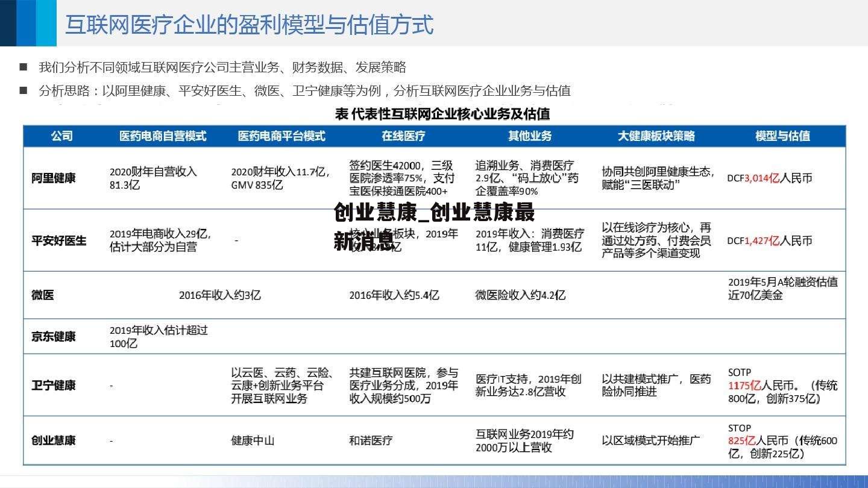Click the STOP "825亿人民币" valuation cell
868x488 pixels.
point(782,441)
